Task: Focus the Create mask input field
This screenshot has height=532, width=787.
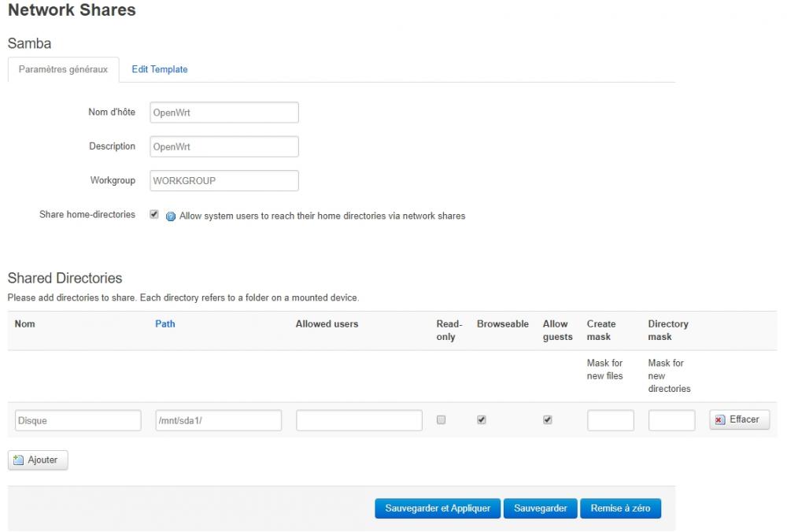Action: point(610,420)
